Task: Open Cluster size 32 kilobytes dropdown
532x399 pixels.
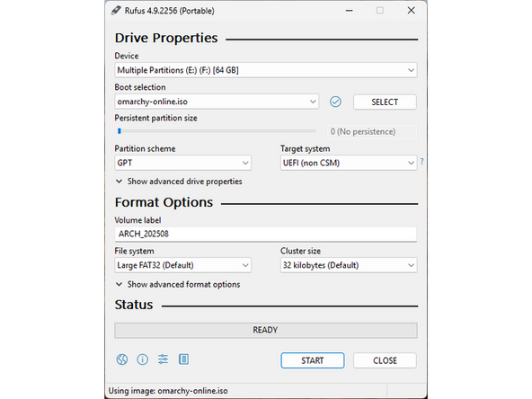Action: (349, 265)
